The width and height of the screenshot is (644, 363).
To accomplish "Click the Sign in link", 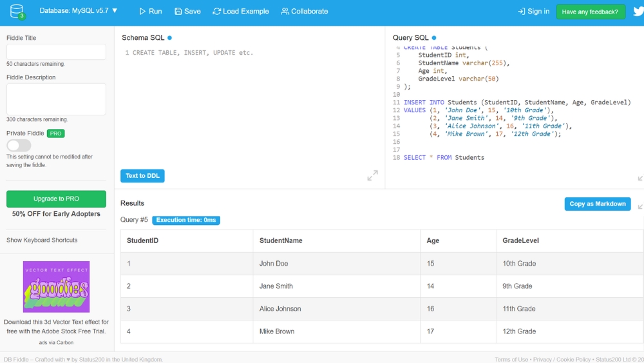I will pyautogui.click(x=533, y=11).
